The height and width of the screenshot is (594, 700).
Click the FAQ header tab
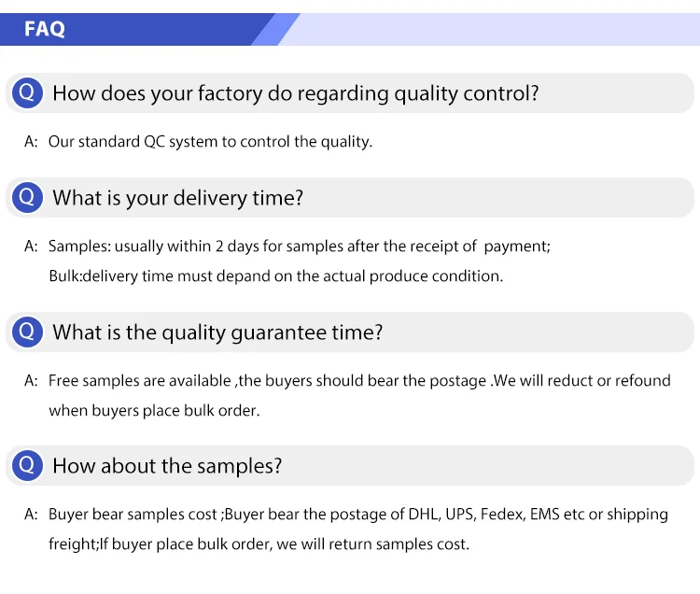[45, 29]
